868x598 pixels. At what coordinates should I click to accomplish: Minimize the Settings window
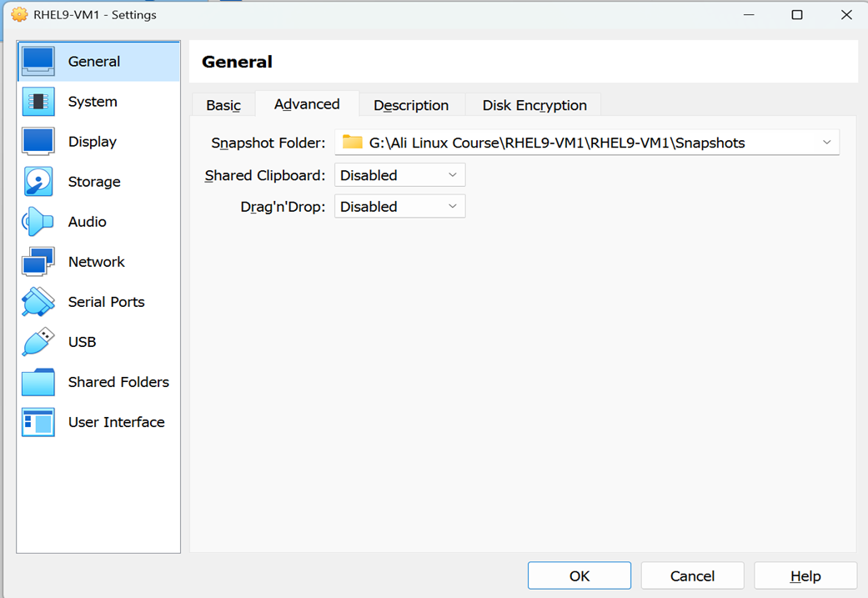(749, 15)
